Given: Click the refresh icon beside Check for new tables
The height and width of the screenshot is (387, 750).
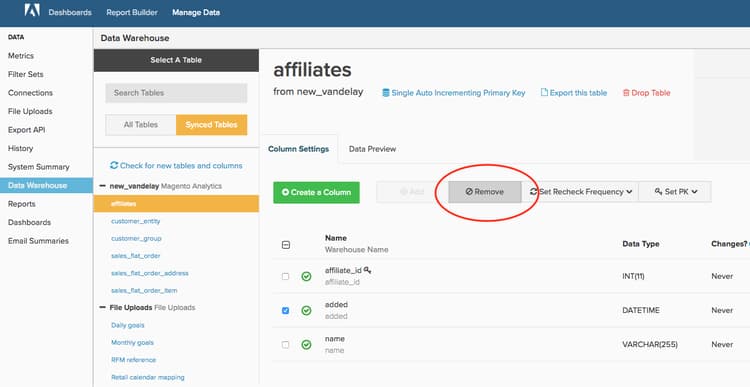Looking at the screenshot, I should 114,165.
